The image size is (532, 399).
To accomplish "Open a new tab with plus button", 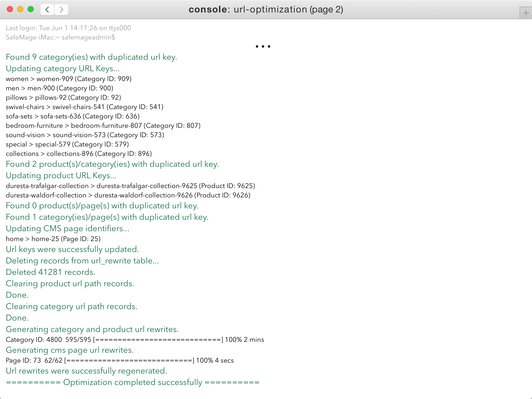I will click(526, 13).
